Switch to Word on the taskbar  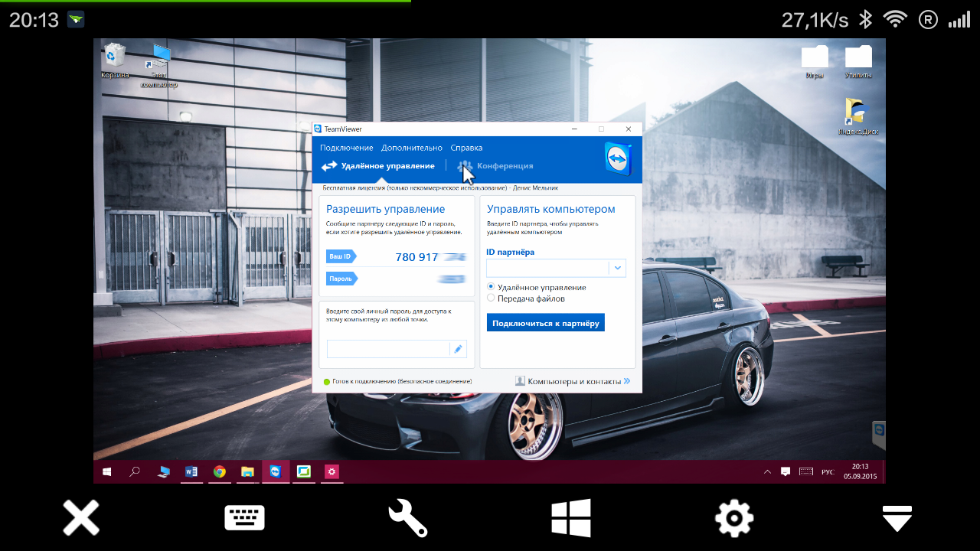coord(191,472)
